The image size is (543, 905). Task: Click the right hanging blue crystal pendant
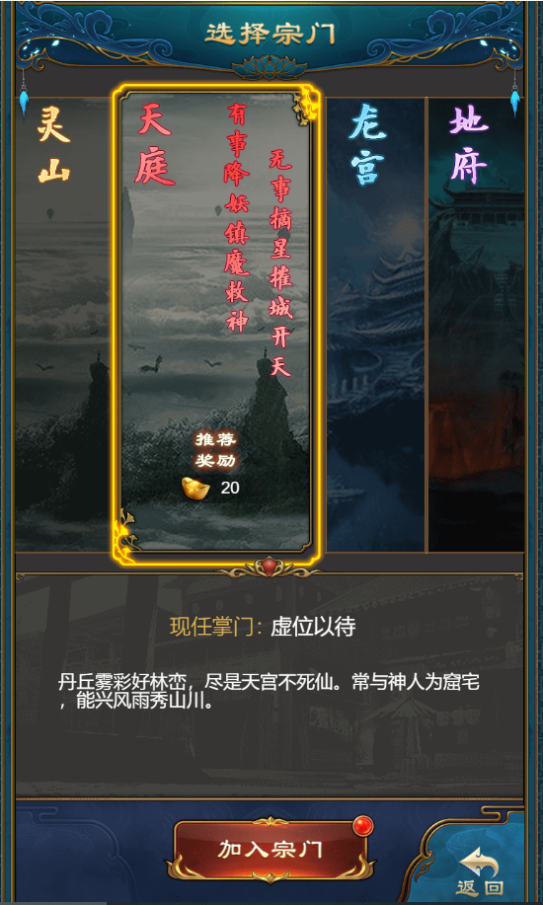coord(515,99)
